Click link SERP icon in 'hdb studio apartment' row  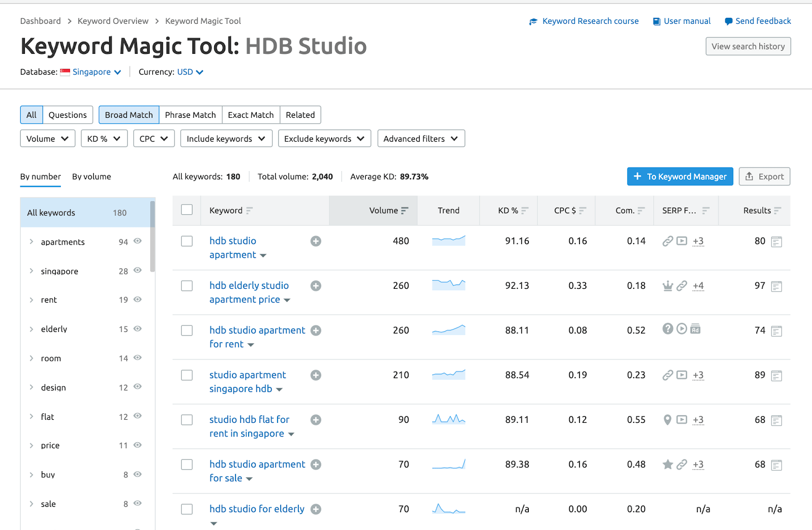click(x=668, y=241)
